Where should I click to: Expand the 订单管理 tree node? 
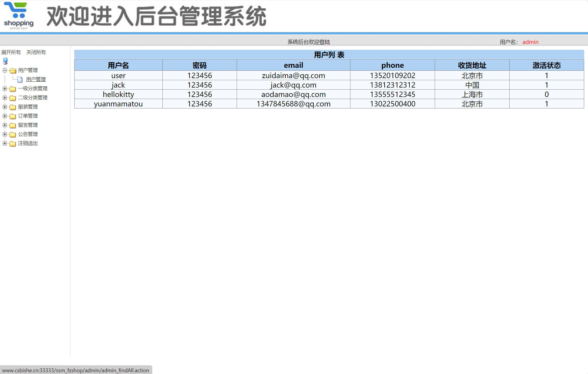pos(4,116)
